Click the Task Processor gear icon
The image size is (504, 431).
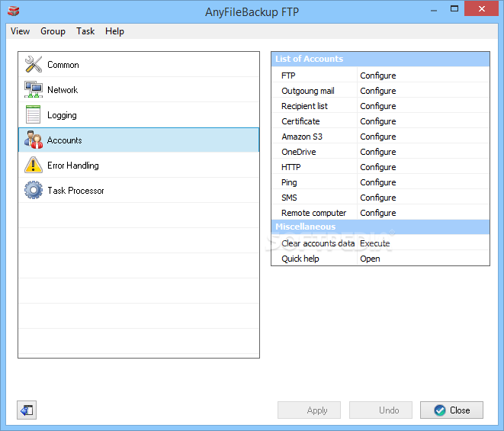pos(34,190)
